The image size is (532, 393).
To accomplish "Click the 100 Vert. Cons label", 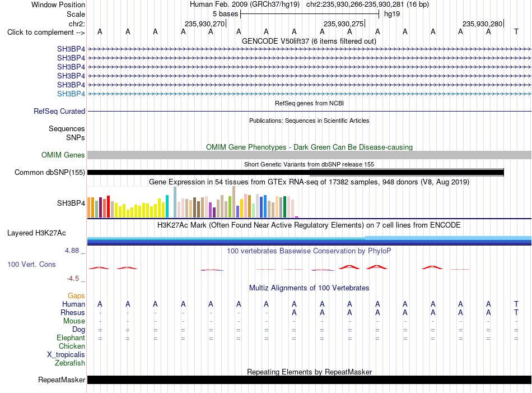I will click(x=31, y=264).
